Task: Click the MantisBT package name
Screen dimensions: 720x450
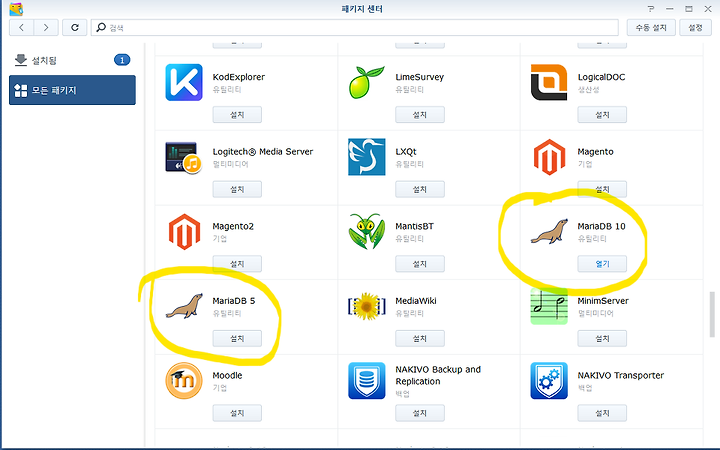Action: point(414,226)
